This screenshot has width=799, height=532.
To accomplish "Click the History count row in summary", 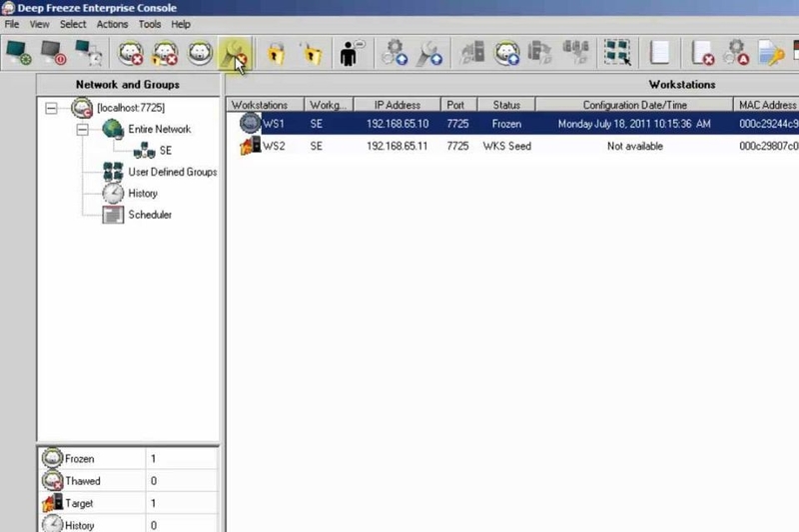I will (x=129, y=524).
